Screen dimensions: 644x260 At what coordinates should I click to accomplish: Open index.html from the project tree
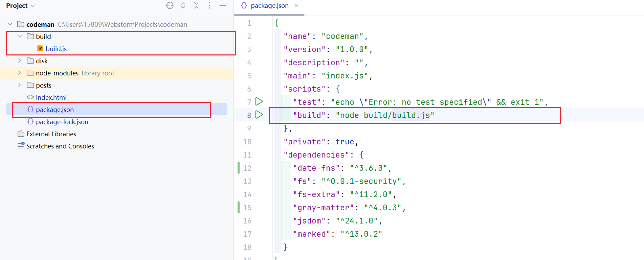(x=51, y=97)
